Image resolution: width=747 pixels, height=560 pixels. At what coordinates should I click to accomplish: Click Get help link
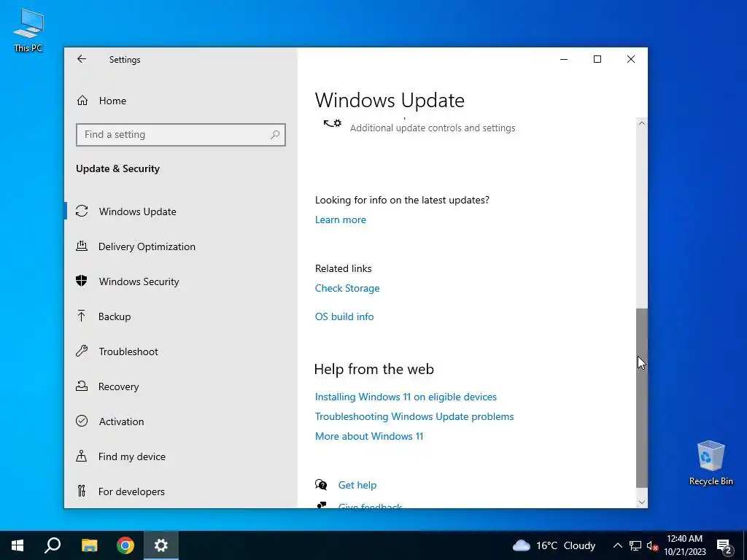(357, 485)
